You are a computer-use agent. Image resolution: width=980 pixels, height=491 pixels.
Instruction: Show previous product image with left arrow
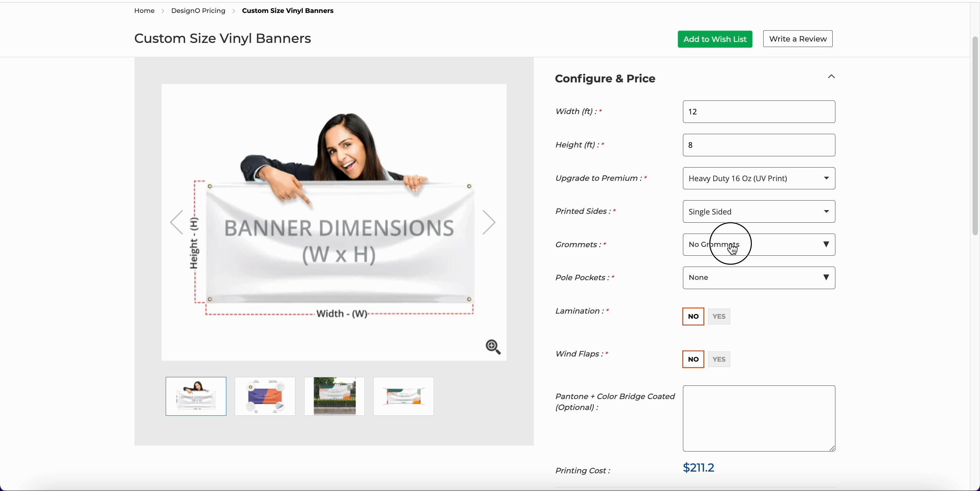point(177,222)
